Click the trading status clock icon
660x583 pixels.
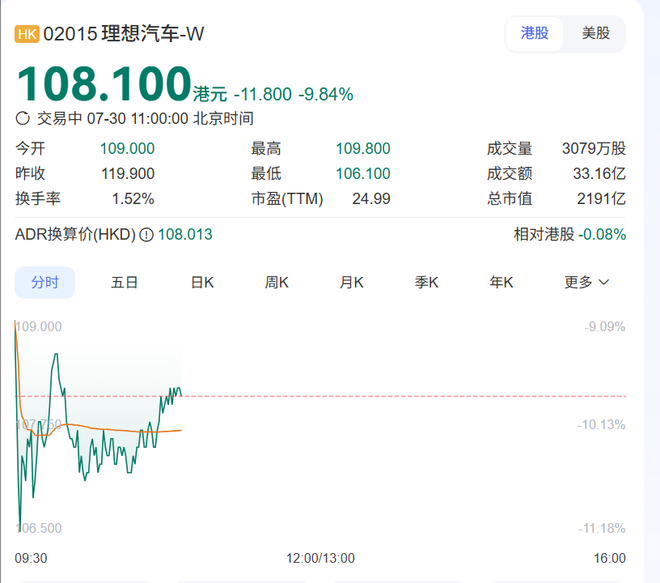click(x=23, y=118)
